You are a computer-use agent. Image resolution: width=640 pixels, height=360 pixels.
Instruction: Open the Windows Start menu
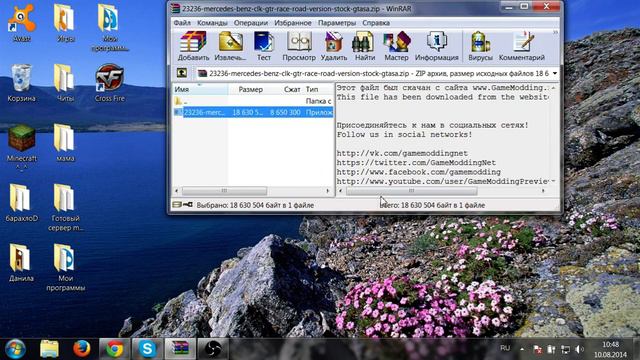tap(15, 349)
